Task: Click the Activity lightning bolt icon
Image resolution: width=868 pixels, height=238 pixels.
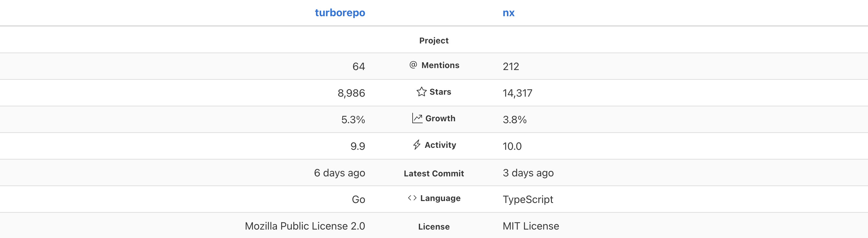Action: [417, 145]
